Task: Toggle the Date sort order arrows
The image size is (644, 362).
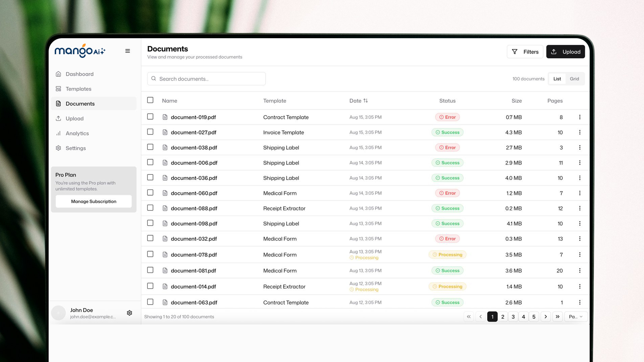Action: coord(366,101)
